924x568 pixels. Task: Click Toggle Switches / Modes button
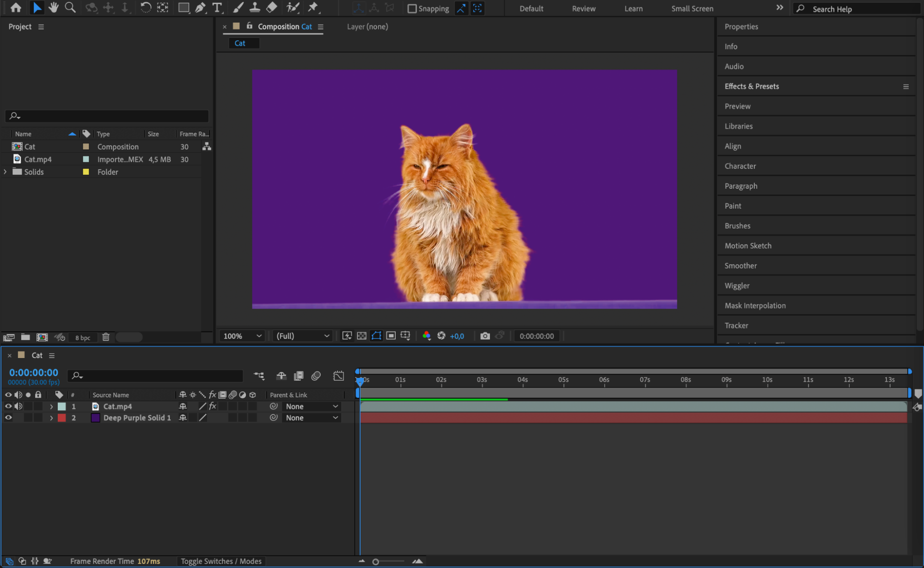coord(221,561)
